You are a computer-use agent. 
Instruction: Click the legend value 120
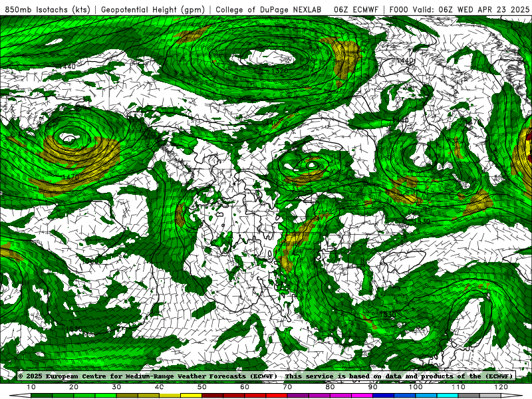pyautogui.click(x=501, y=387)
